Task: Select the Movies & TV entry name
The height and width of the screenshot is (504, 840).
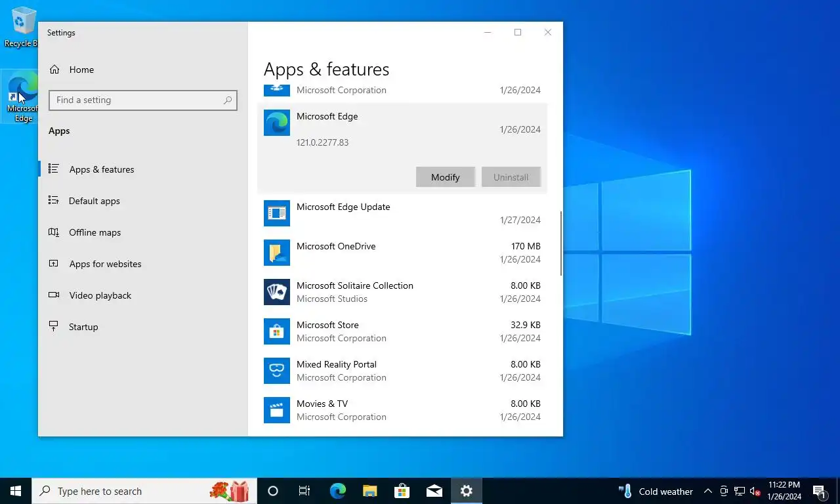Action: point(322,404)
